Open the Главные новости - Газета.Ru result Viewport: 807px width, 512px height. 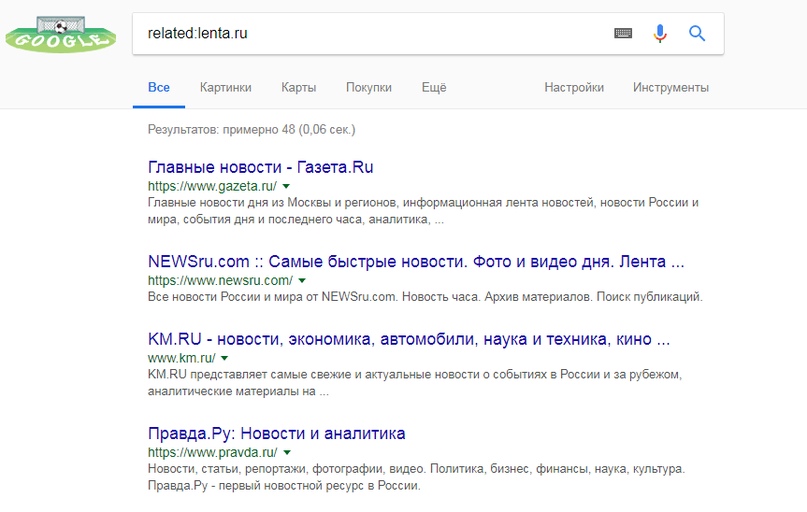260,167
